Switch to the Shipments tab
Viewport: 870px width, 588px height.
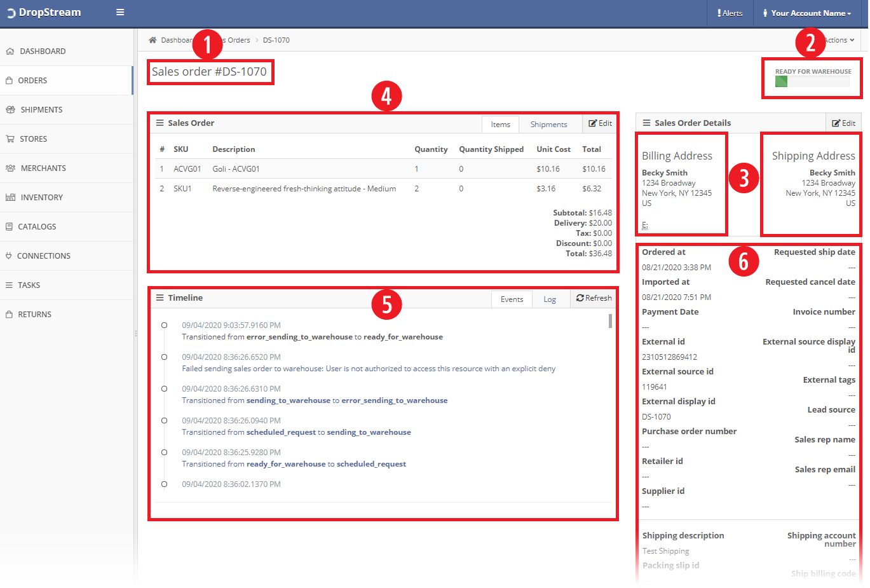pos(548,125)
